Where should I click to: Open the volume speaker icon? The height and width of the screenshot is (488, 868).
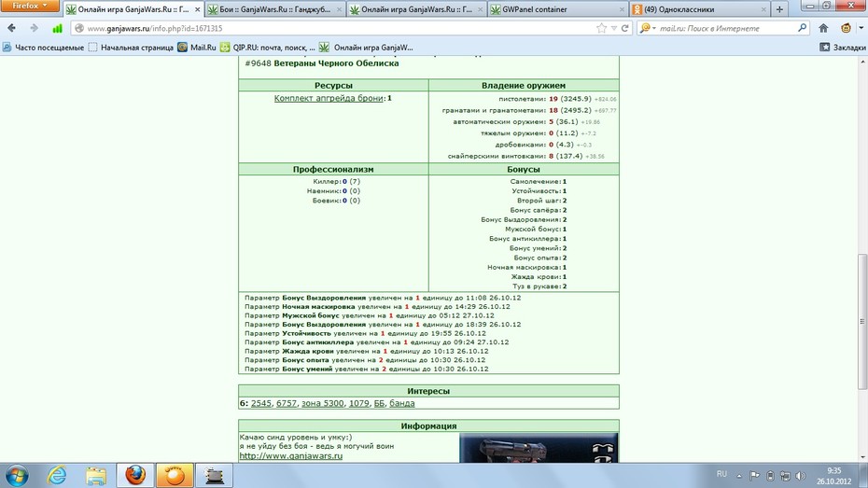tap(801, 475)
